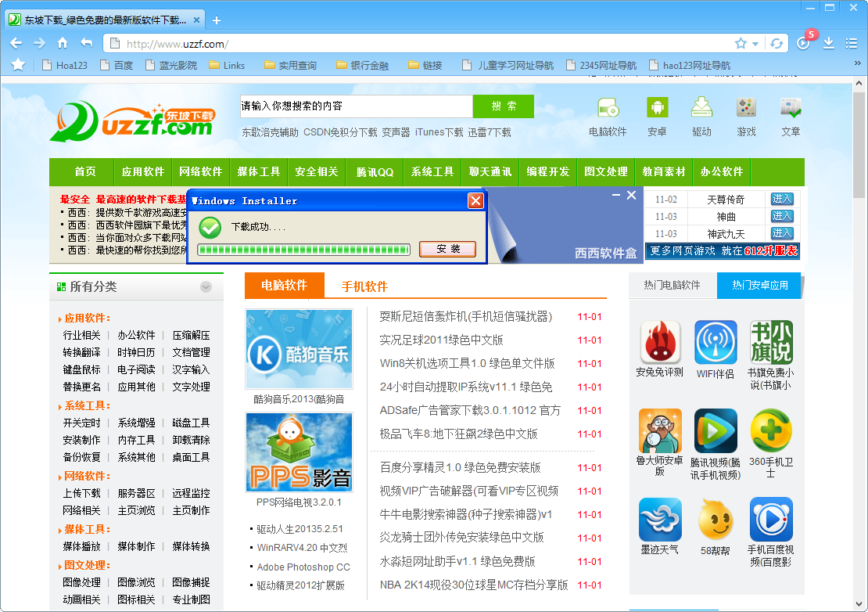Click the green 搜索 search button

(x=504, y=106)
